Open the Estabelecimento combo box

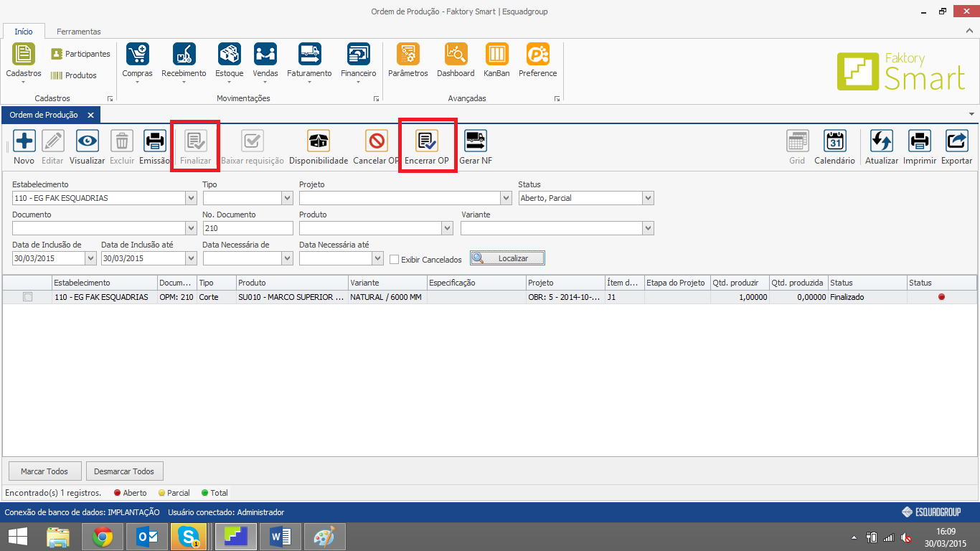click(191, 198)
